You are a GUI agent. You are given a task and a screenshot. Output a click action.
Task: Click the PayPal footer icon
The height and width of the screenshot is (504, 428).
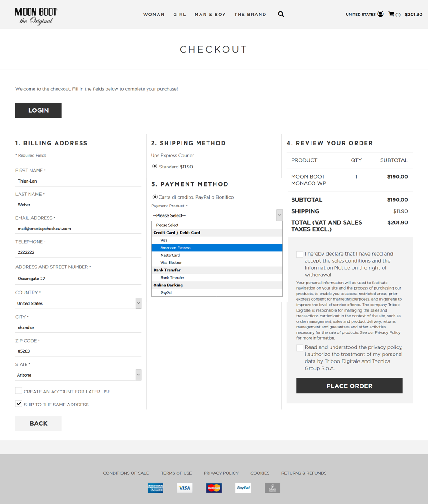point(243,488)
